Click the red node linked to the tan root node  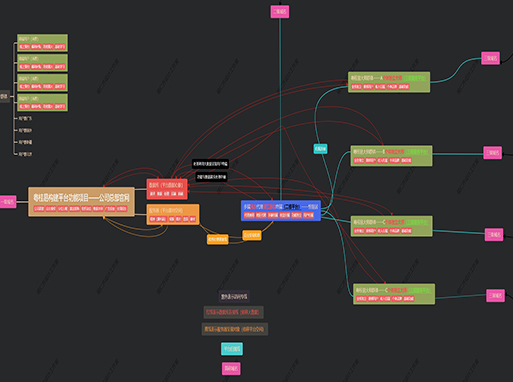[x=167, y=189]
